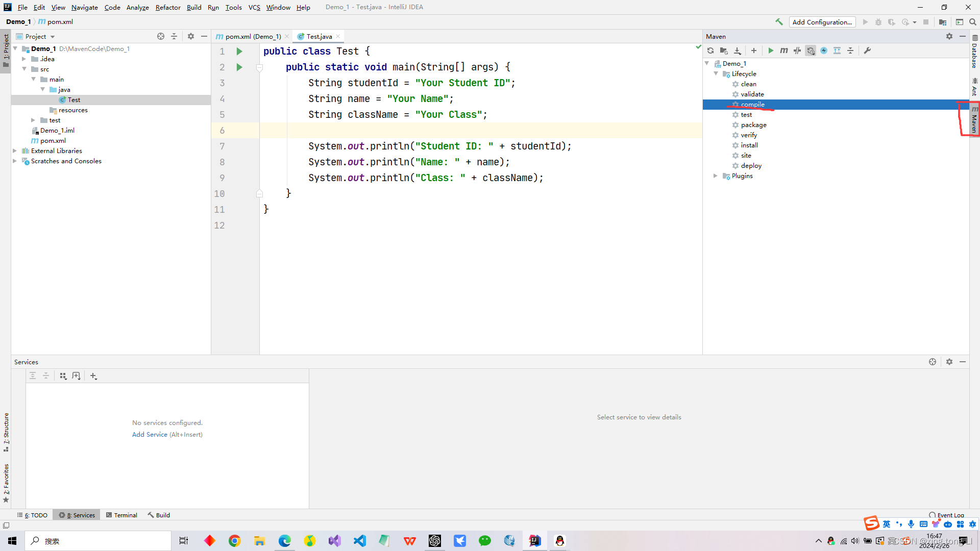
Task: Run class Test from line 1 gutter
Action: click(239, 52)
